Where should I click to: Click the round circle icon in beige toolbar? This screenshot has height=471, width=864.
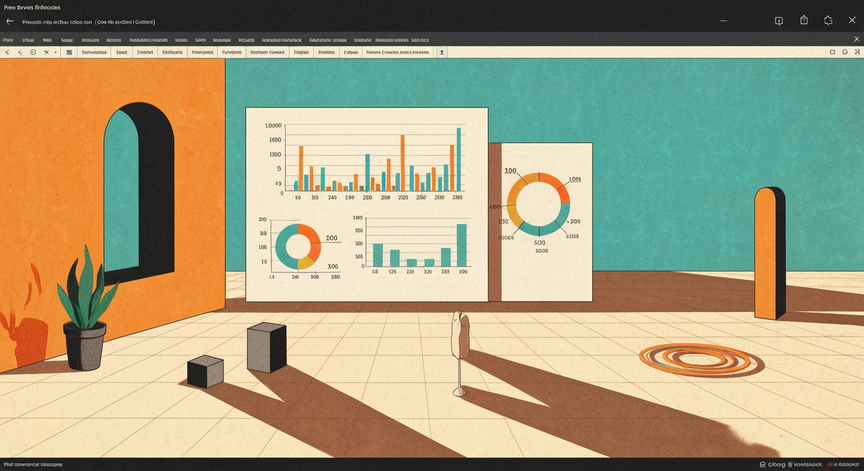[x=845, y=52]
